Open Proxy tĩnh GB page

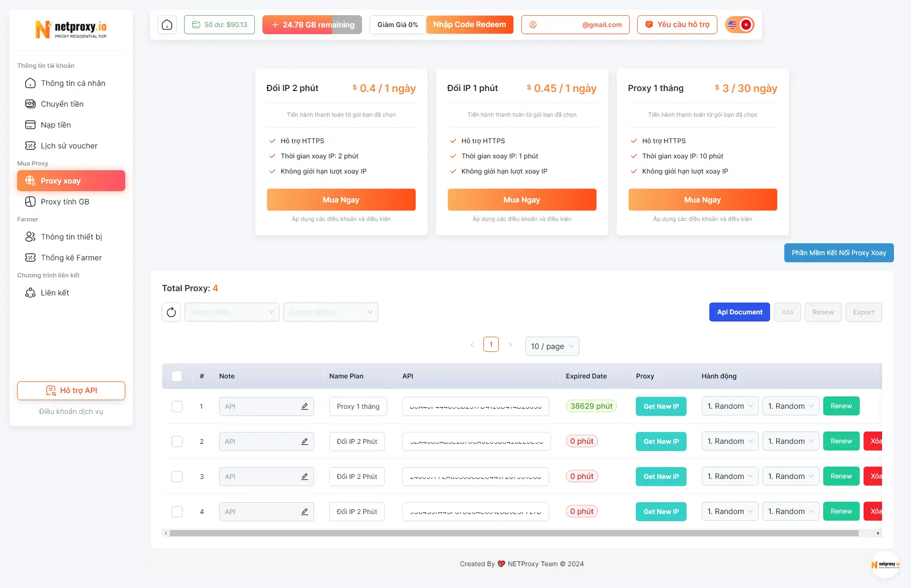[71, 202]
